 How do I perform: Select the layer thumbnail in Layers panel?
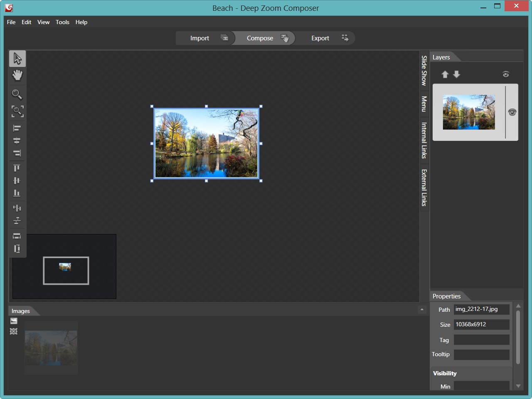(469, 112)
